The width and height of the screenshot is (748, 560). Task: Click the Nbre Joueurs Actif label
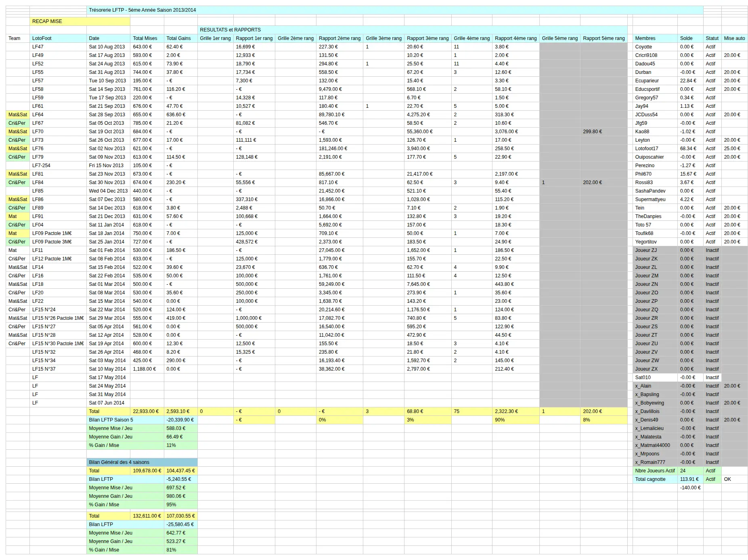click(x=655, y=471)
